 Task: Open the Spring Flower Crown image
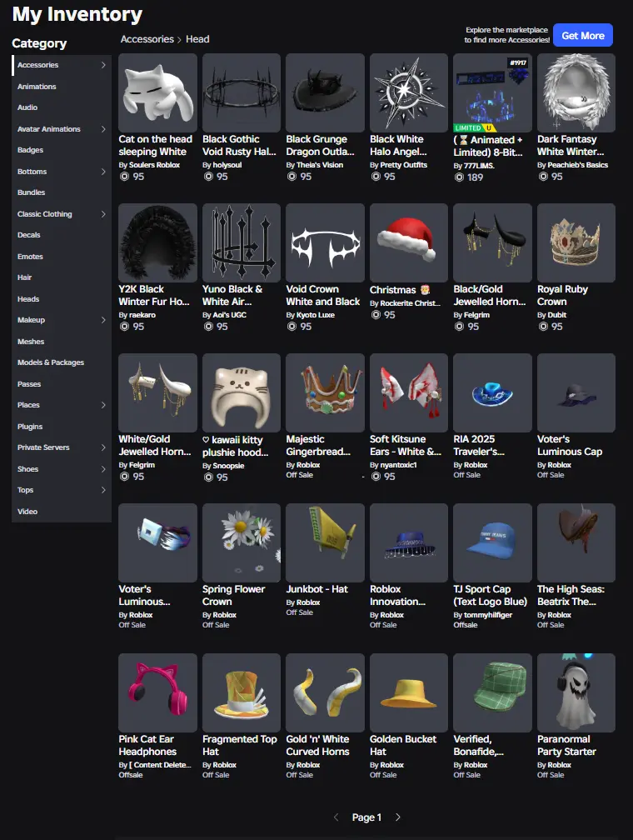pos(242,542)
